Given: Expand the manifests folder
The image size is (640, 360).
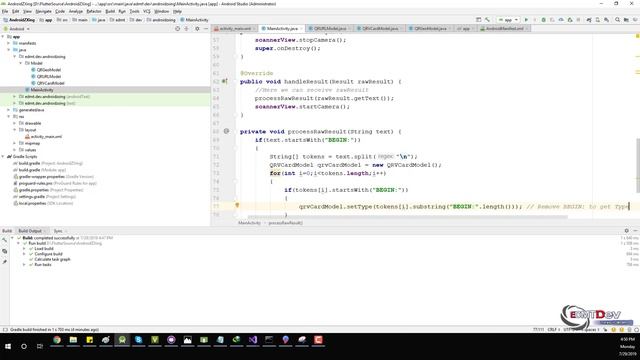Looking at the screenshot, I should [9, 43].
